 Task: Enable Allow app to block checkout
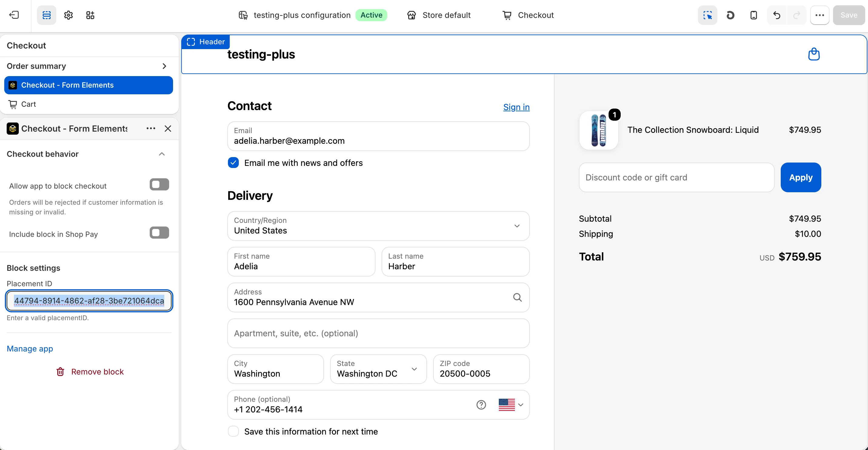click(x=159, y=184)
